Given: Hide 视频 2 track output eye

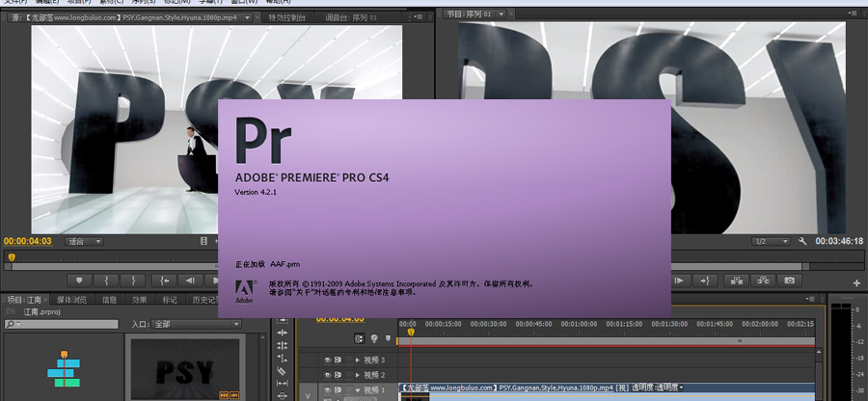Looking at the screenshot, I should click(x=327, y=375).
